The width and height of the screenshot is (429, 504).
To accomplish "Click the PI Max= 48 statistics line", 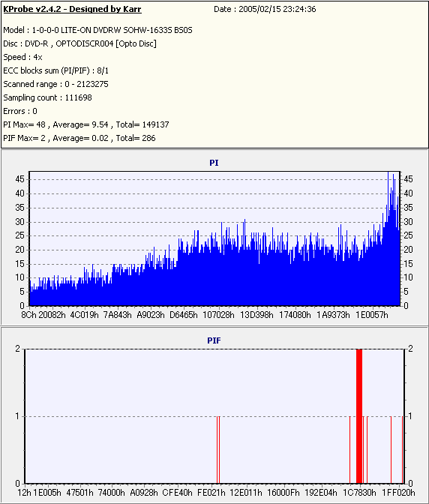I will click(86, 124).
